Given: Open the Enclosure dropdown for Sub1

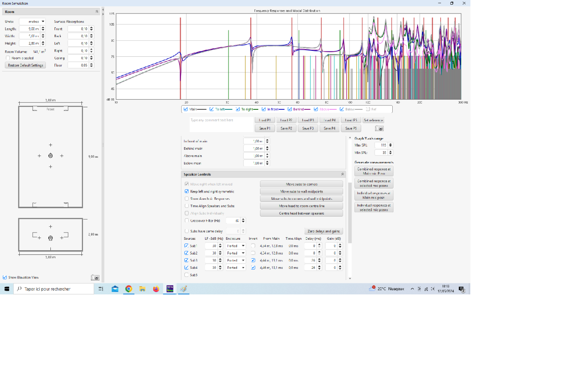Looking at the screenshot, I should tap(236, 246).
